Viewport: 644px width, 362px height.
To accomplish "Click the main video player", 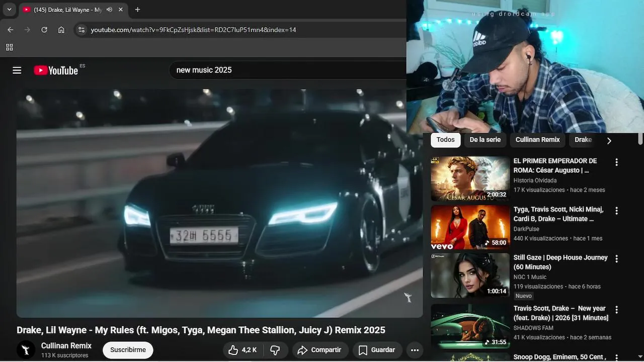I will pos(219,203).
